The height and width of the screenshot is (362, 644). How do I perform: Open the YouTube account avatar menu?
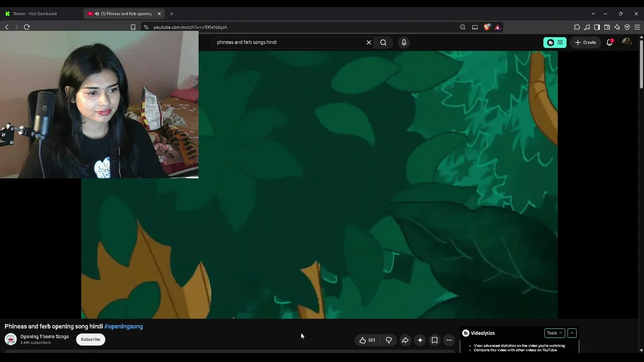click(627, 42)
